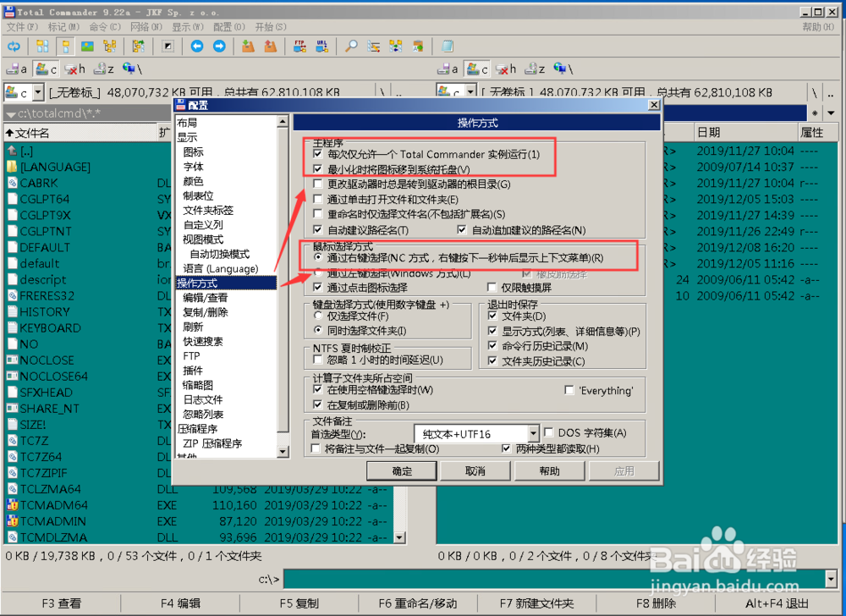Click the branch view folder-with-arrow icon
Viewport: 846px width, 616px height.
point(139,47)
